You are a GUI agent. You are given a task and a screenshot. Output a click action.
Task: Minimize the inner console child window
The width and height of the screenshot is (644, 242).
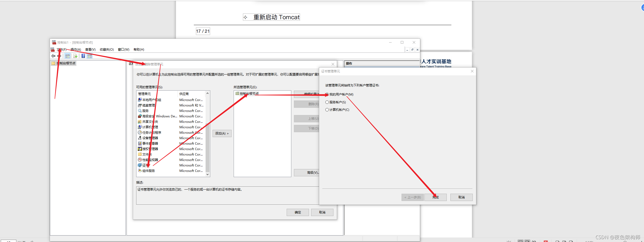407,50
